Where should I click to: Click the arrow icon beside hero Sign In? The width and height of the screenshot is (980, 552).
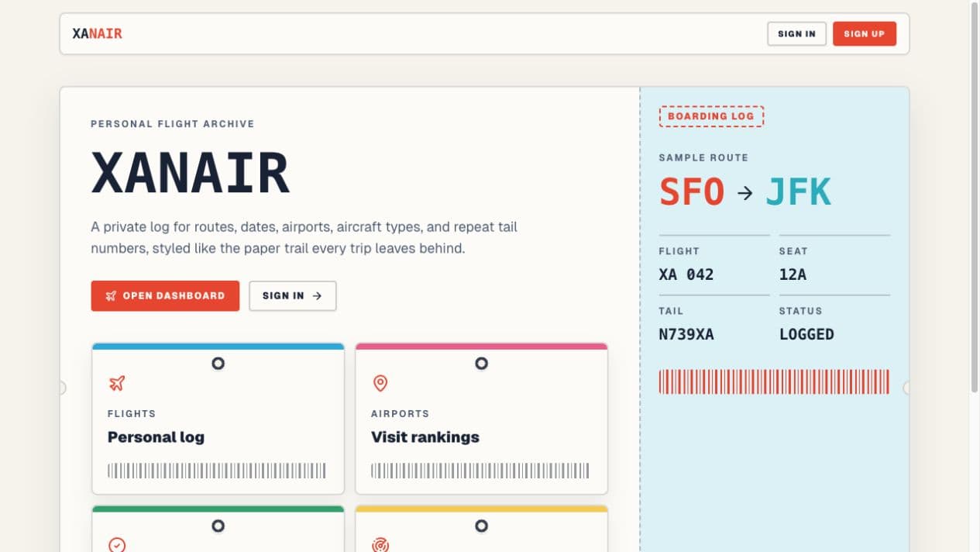pyautogui.click(x=317, y=295)
